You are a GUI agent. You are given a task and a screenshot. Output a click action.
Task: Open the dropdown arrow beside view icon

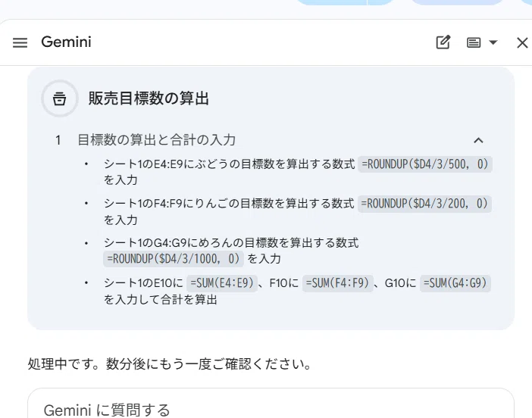coord(493,42)
